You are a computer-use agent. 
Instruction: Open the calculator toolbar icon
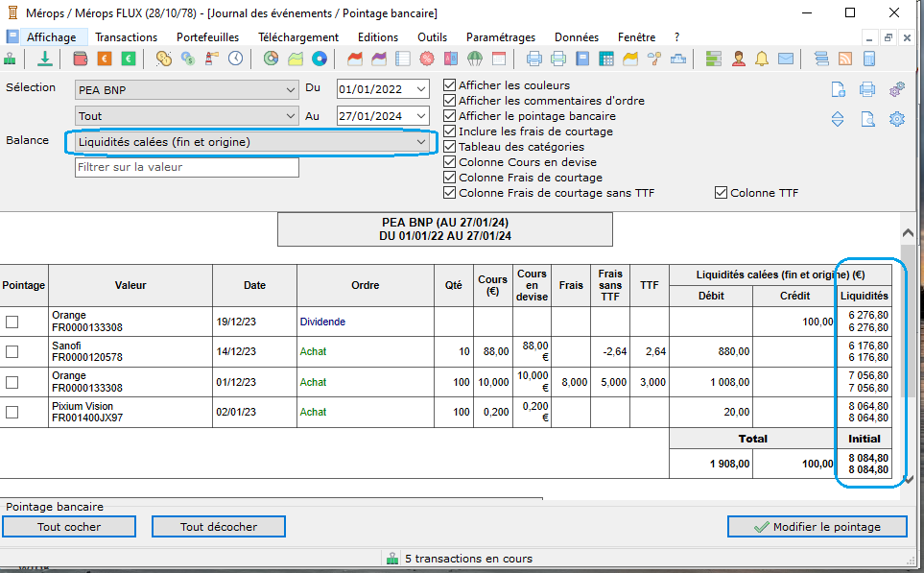click(x=868, y=59)
